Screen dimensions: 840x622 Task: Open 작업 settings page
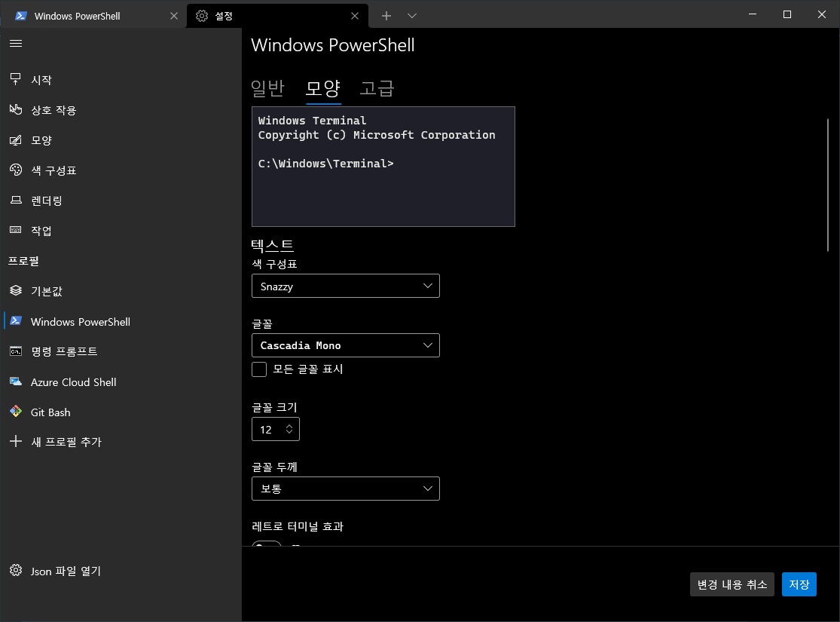tap(121, 230)
